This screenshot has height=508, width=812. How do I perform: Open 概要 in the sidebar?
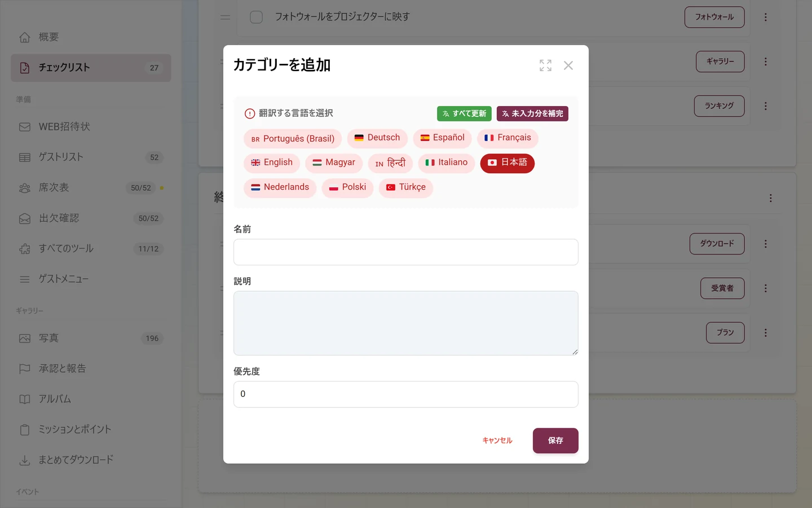tap(91, 37)
